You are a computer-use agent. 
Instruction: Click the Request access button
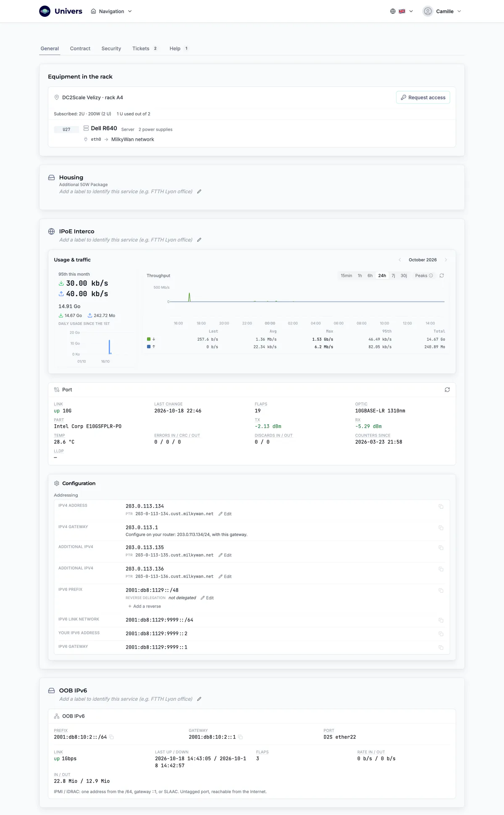[x=423, y=97]
